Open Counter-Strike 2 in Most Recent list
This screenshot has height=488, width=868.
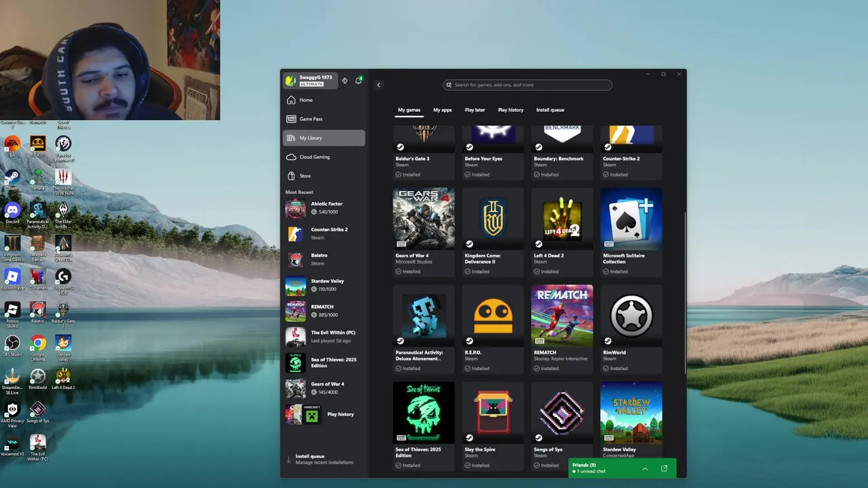point(323,234)
